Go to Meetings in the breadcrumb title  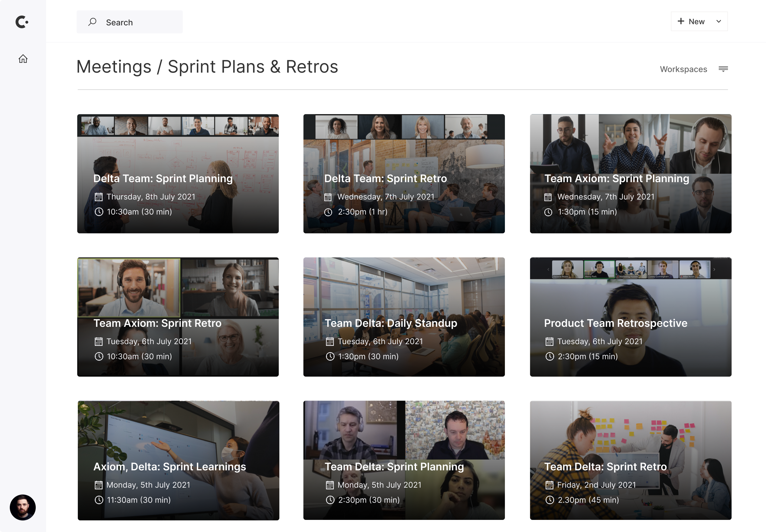coord(114,67)
